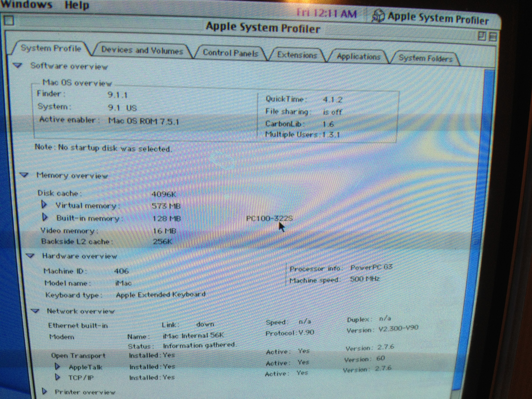Screen dimensions: 532x399
Task: Click the Ethernet Link down value
Action: [x=205, y=324]
